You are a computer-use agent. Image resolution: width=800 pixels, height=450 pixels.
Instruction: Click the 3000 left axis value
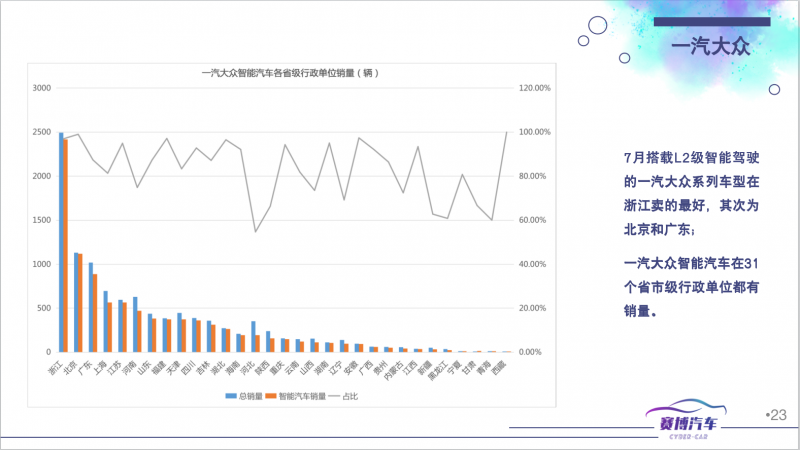pos(42,88)
